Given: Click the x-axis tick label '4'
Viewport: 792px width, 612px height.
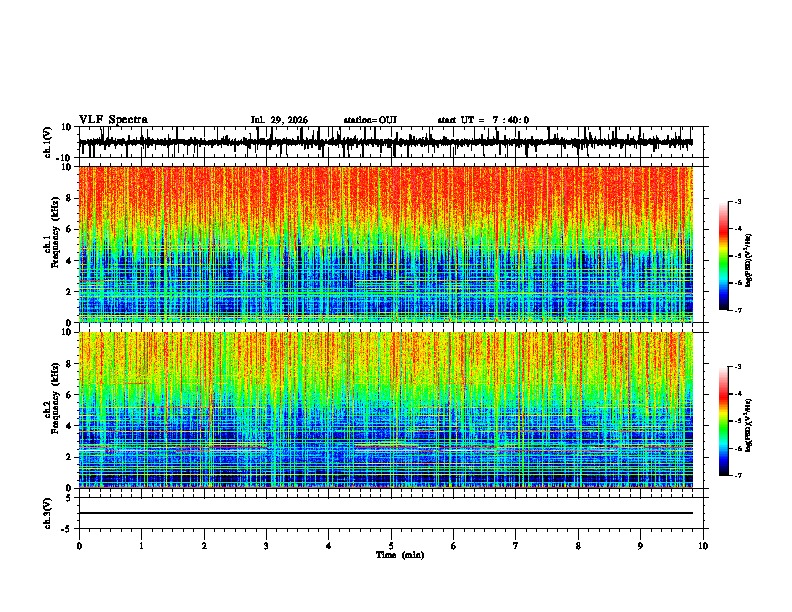Looking at the screenshot, I should (x=329, y=546).
